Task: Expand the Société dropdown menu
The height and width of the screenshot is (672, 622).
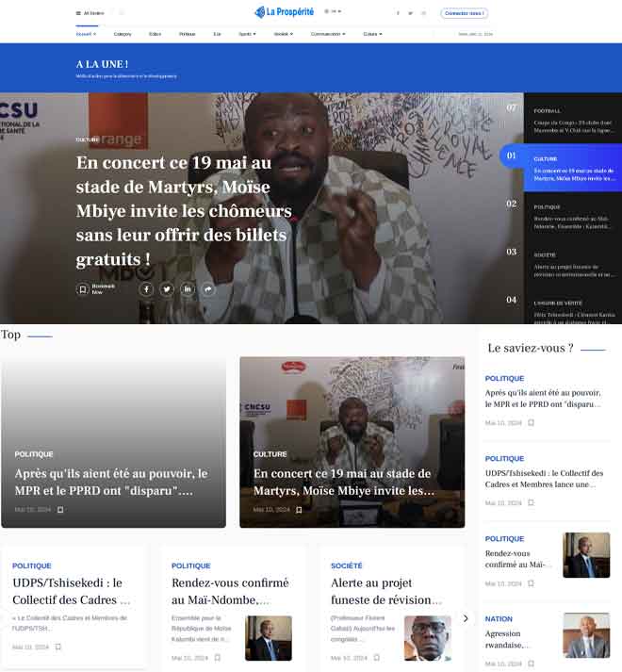Action: (283, 34)
